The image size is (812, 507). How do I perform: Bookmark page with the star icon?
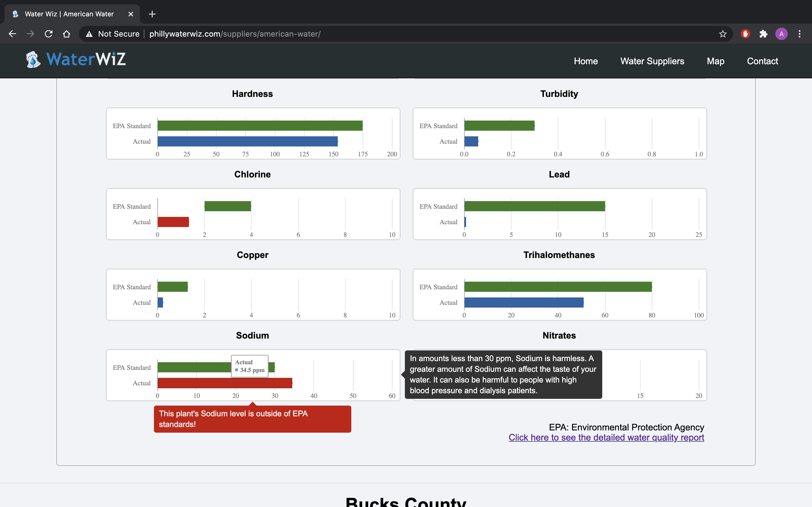pos(723,34)
